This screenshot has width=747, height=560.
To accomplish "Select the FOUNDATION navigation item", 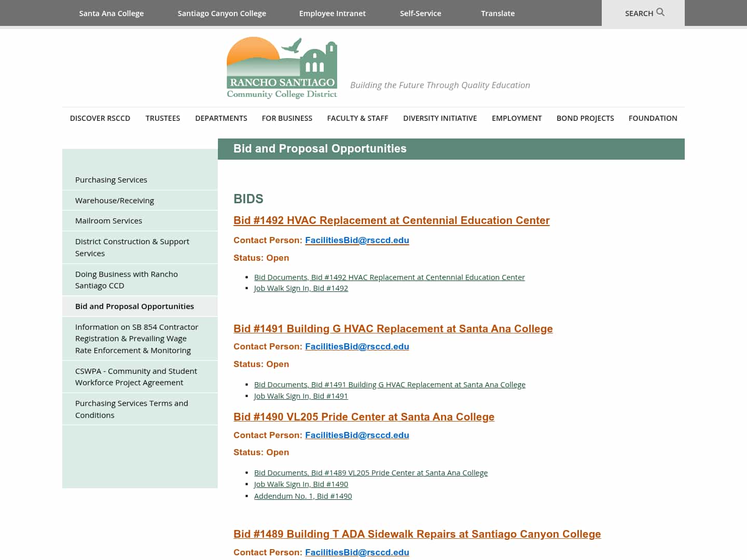I will point(653,118).
